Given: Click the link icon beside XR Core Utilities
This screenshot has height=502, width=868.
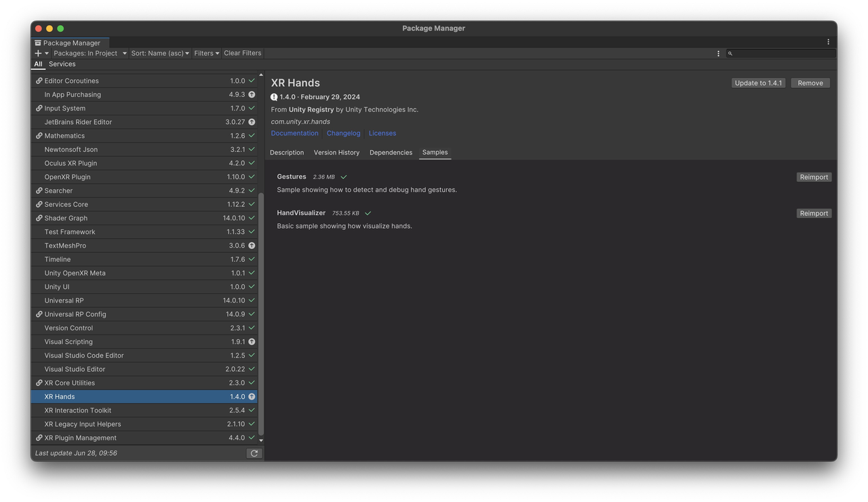Looking at the screenshot, I should click(39, 383).
